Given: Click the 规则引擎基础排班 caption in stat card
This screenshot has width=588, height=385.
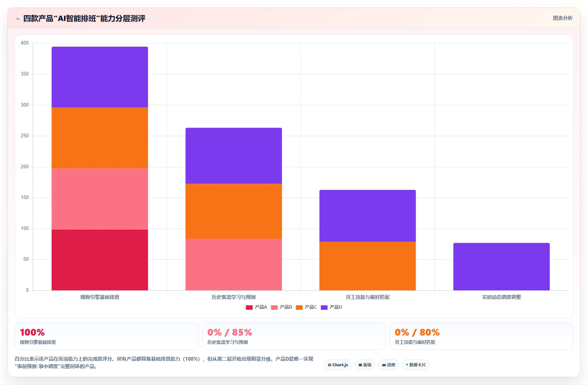Looking at the screenshot, I should coord(38,342).
